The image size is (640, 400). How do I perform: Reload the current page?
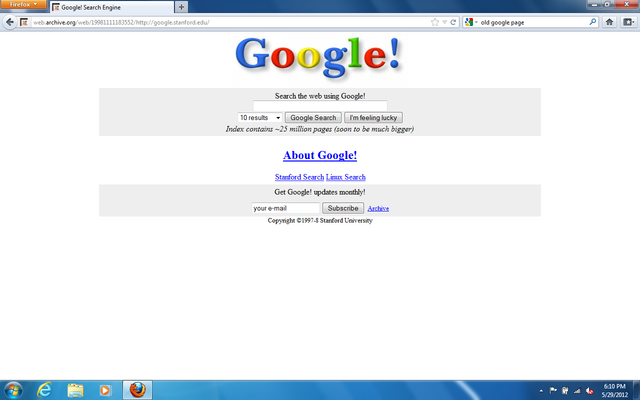[x=453, y=22]
